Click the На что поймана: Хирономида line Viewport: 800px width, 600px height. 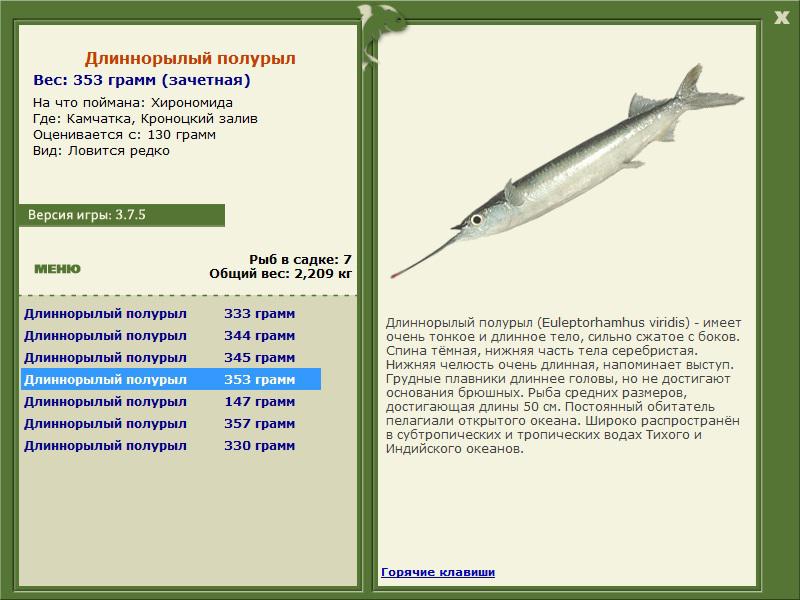click(133, 103)
